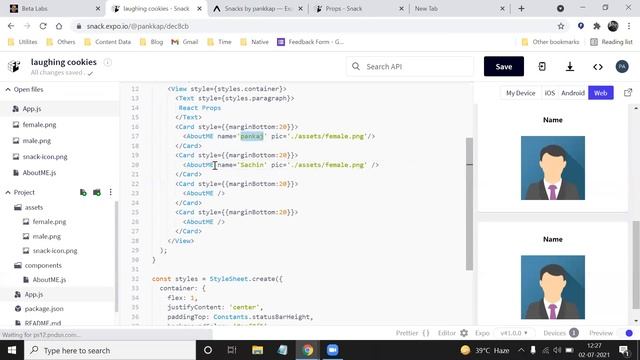Screen dimensions: 640x360
Task: Click the code editor vertical scrollbar
Action: (x=469, y=204)
